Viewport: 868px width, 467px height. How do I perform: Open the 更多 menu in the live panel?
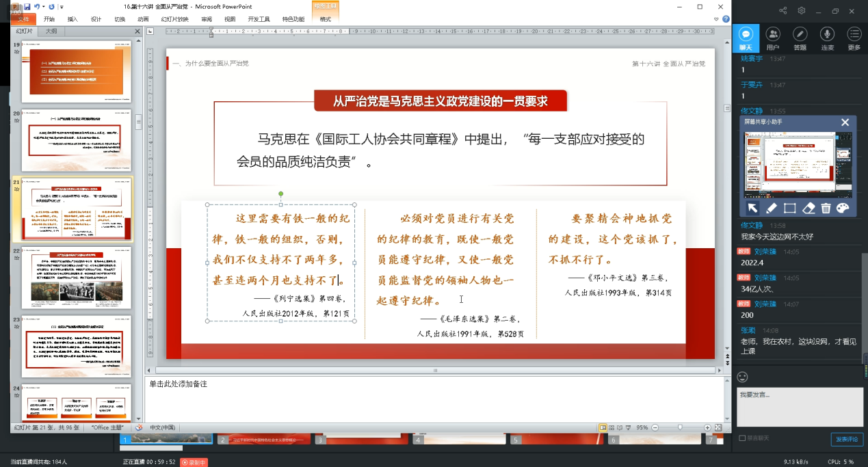(x=854, y=39)
